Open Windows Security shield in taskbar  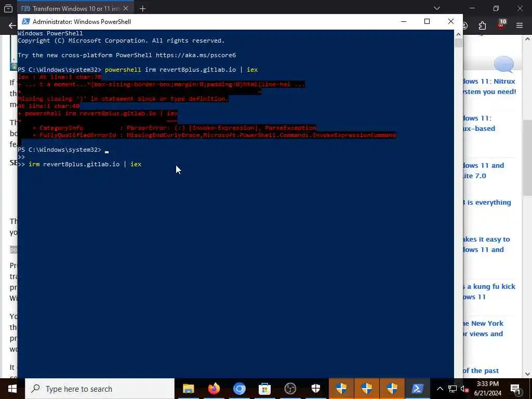coord(315,389)
